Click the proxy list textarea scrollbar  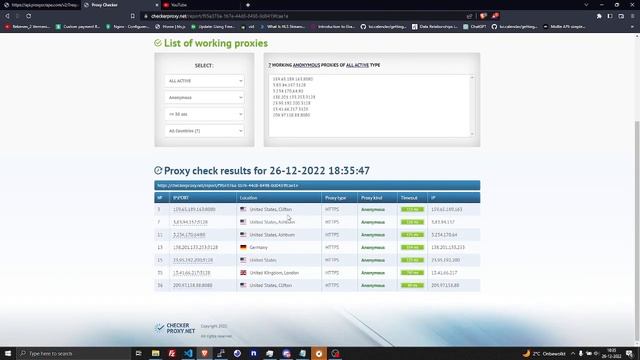[x=472, y=106]
